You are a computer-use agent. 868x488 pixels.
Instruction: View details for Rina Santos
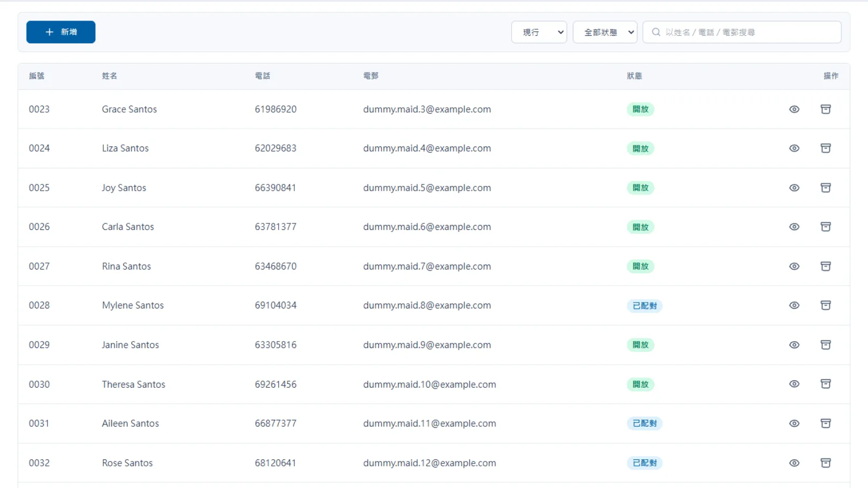(794, 266)
